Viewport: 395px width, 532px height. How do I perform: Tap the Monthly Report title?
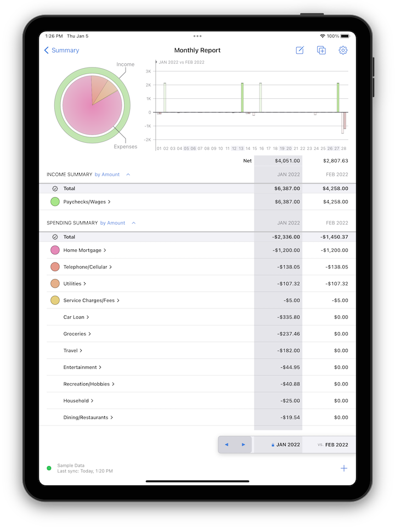(x=198, y=50)
